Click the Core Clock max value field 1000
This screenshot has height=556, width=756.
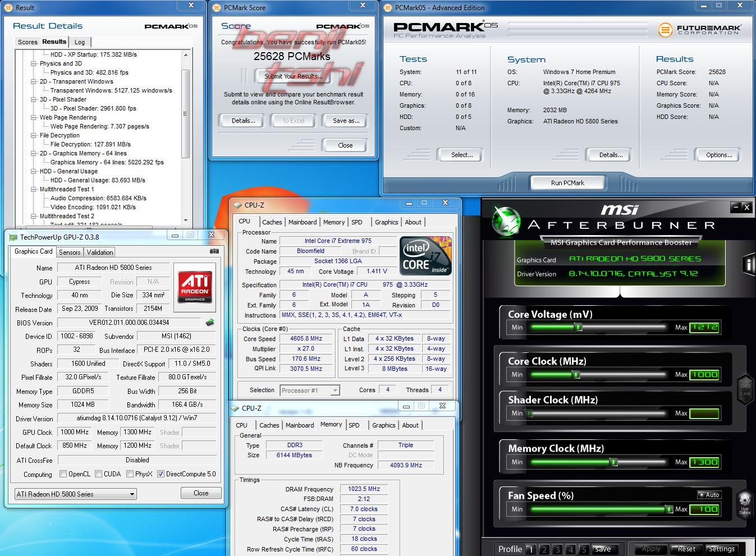click(704, 375)
